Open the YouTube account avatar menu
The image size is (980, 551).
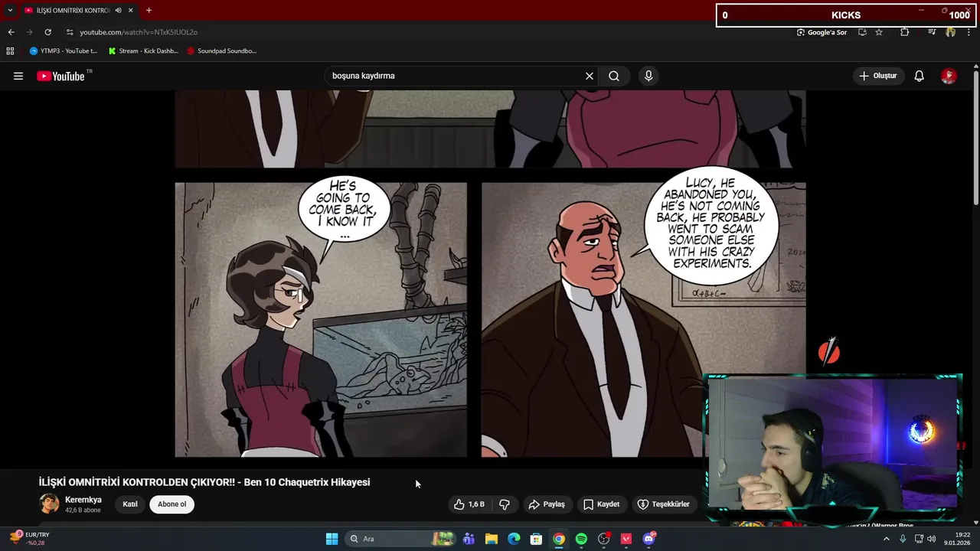949,76
